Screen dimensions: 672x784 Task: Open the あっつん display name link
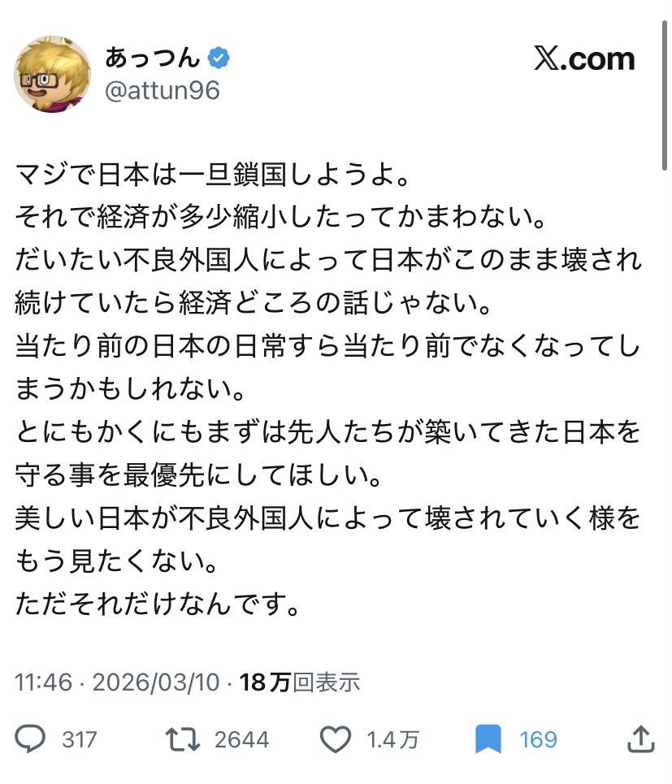(152, 58)
